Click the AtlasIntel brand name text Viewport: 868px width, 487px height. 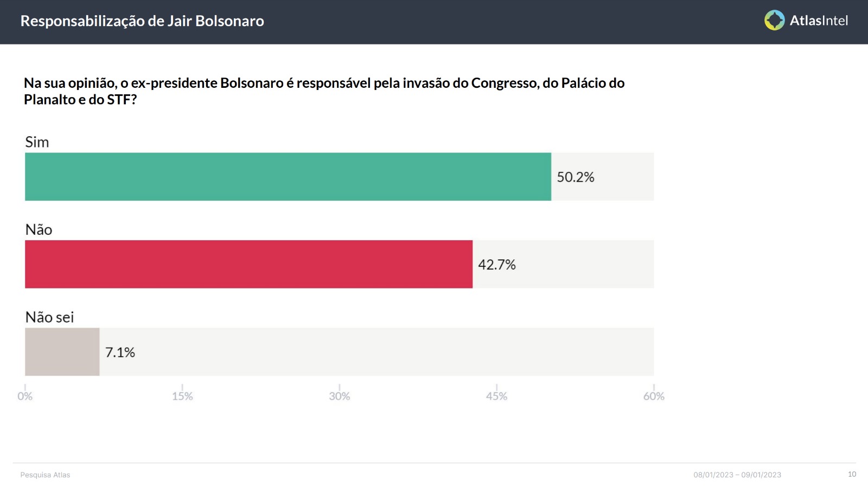coord(819,21)
